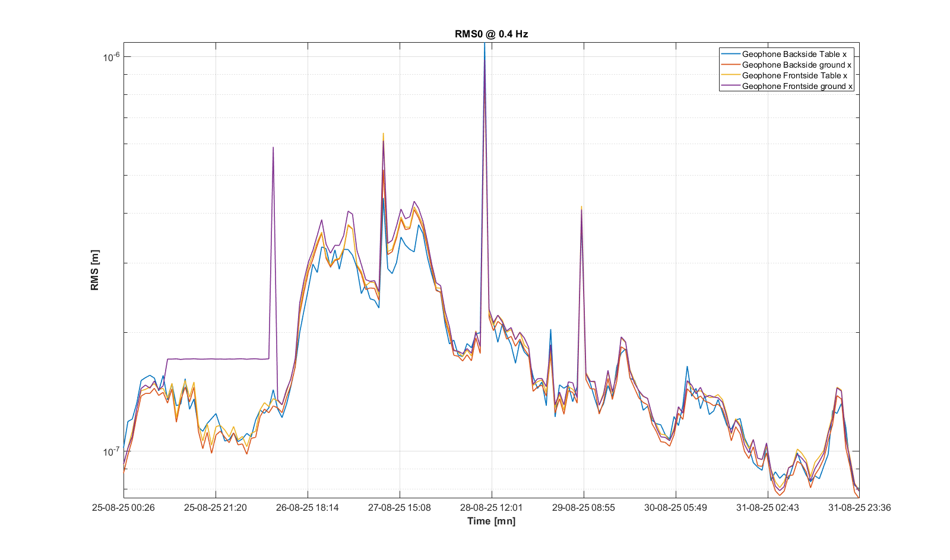This screenshot has width=950, height=560.
Task: Click 'Geophone Frontside Table x' in the legend
Action: click(x=794, y=75)
